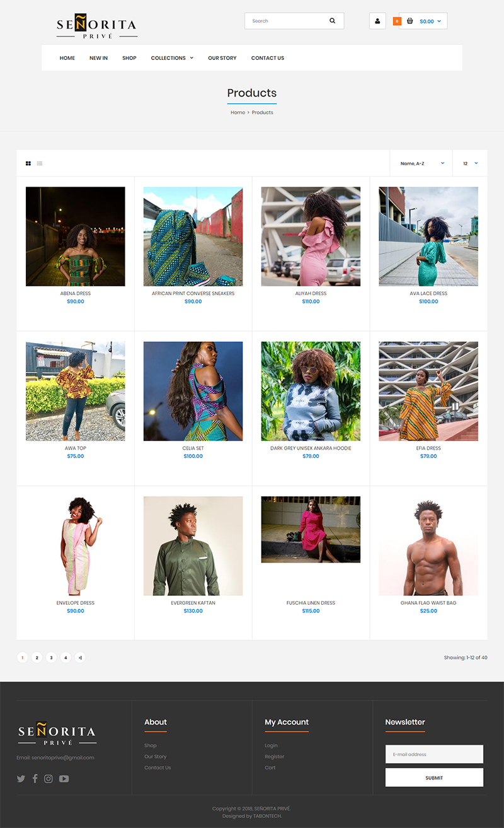Expand the Collections menu chevron
Viewport: 504px width, 828px height.
point(192,58)
